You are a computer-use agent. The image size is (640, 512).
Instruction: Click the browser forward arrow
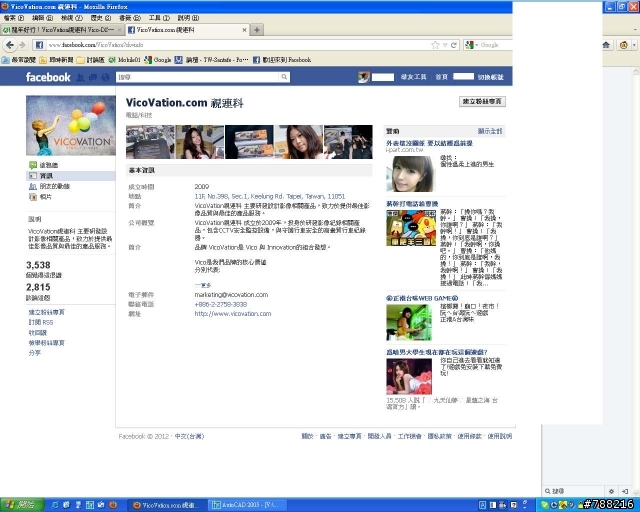(x=22, y=45)
